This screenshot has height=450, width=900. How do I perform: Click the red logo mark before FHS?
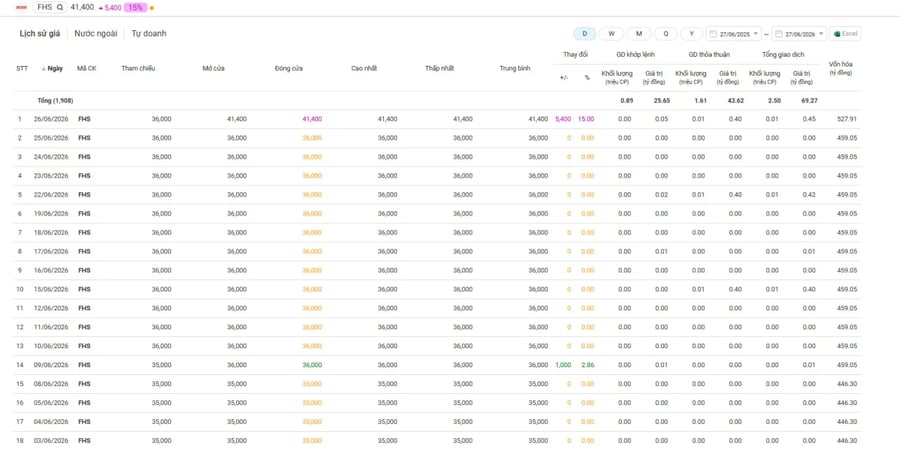[22, 7]
